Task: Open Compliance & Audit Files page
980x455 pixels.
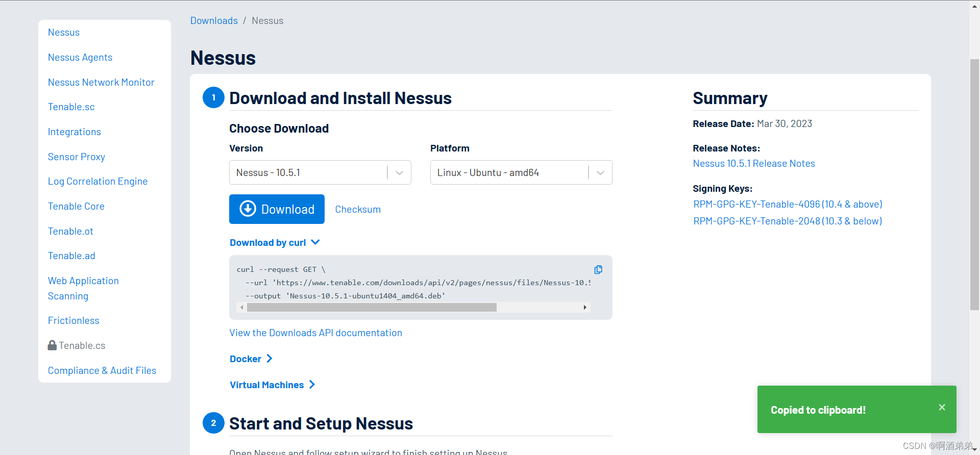Action: pos(102,370)
